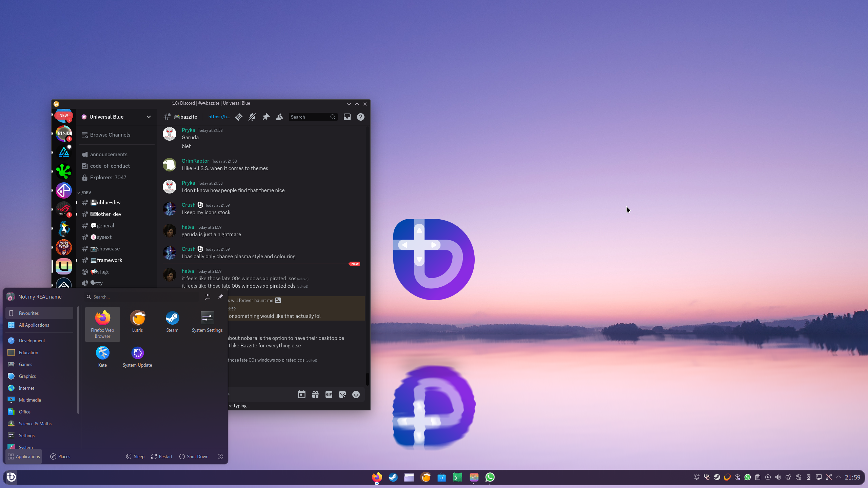Select the All Applications category
Image resolution: width=868 pixels, height=488 pixels.
tap(34, 325)
